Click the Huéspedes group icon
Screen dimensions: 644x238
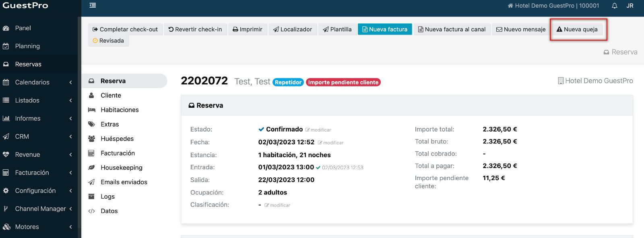point(92,139)
